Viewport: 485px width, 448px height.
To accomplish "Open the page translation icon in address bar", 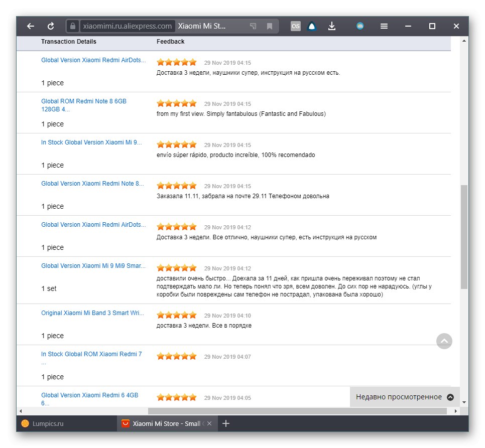I will 253,26.
